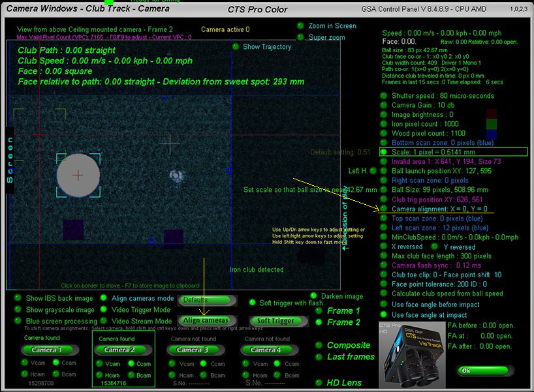The width and height of the screenshot is (534, 392).
Task: Select the Right scan zone setting
Action: coord(383,181)
